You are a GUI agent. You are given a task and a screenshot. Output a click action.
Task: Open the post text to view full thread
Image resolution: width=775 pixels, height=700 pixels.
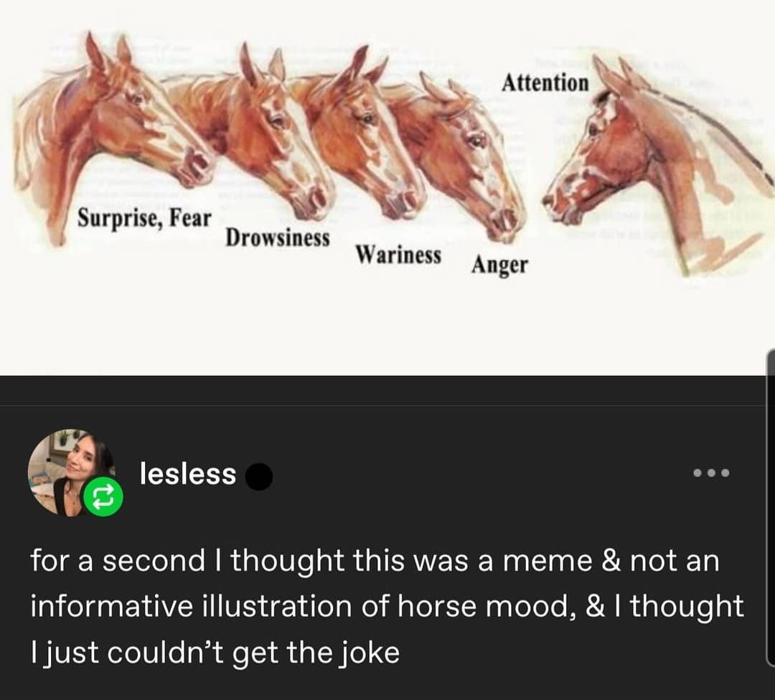[387, 606]
